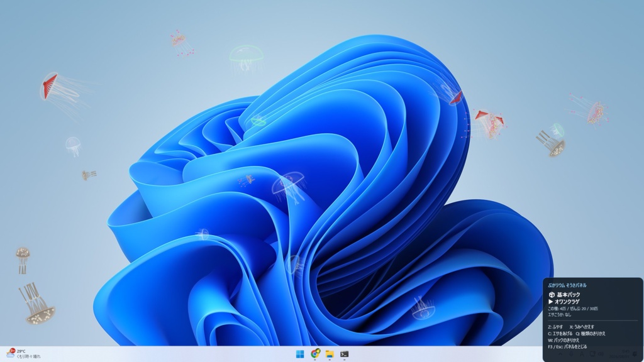Viewport: 644px width, 362px height.
Task: Click the F3 / Esc: パネルをとじる hint
Action: 568,347
